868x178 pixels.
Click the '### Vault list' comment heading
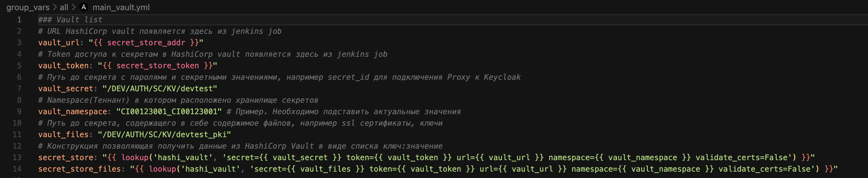70,19
